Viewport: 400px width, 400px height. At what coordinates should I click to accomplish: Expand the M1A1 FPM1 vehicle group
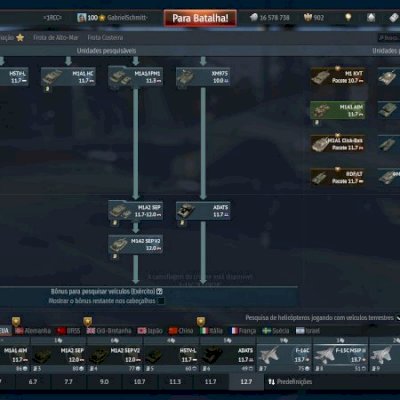[136, 77]
